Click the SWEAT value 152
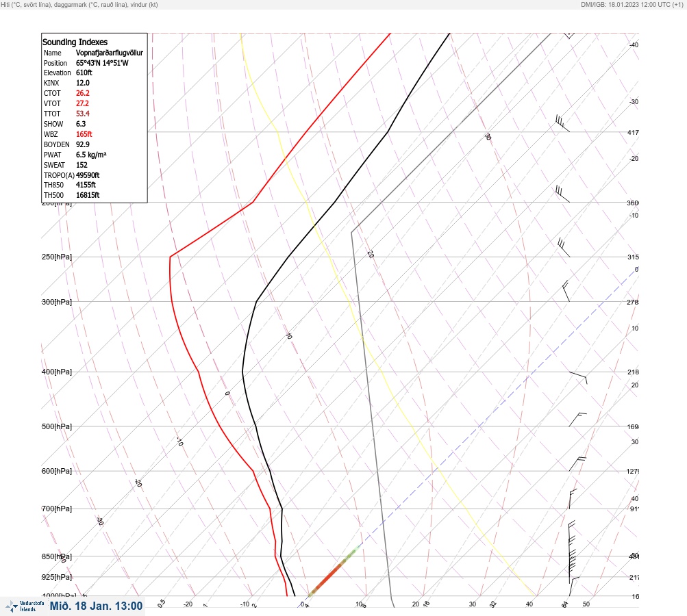 click(x=82, y=165)
